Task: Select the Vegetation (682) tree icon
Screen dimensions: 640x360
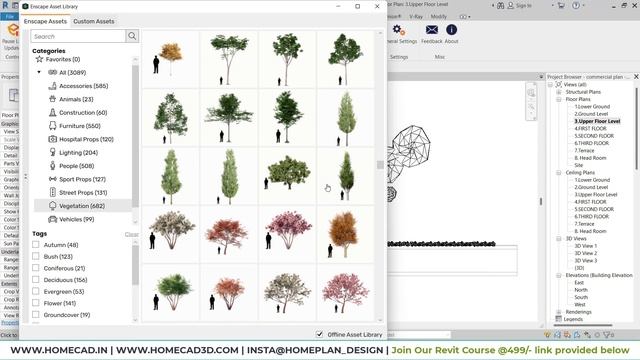Action: pos(52,206)
